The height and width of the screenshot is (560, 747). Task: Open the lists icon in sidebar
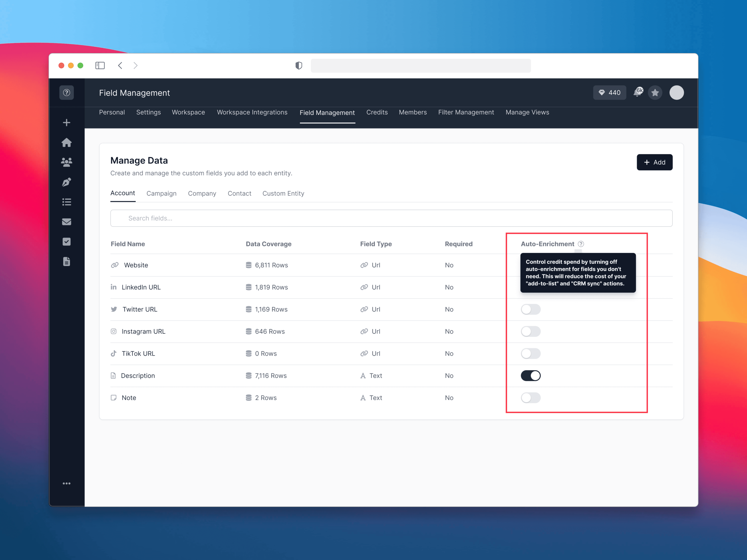[67, 202]
